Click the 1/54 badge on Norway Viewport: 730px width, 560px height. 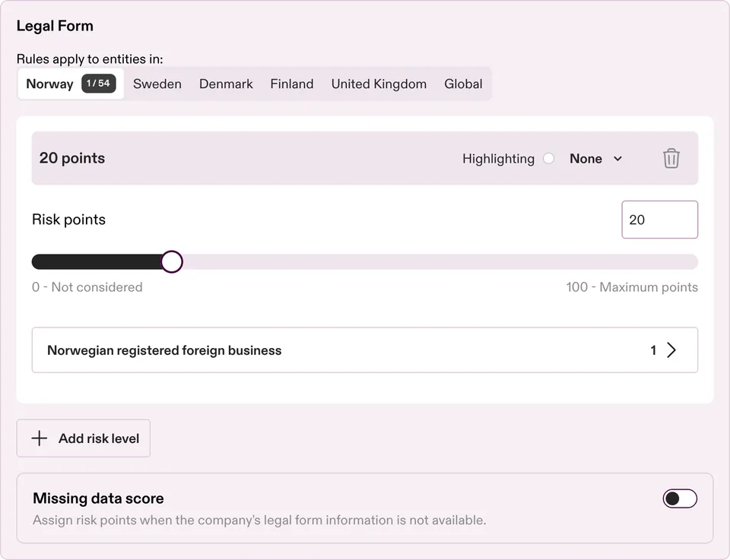click(98, 84)
